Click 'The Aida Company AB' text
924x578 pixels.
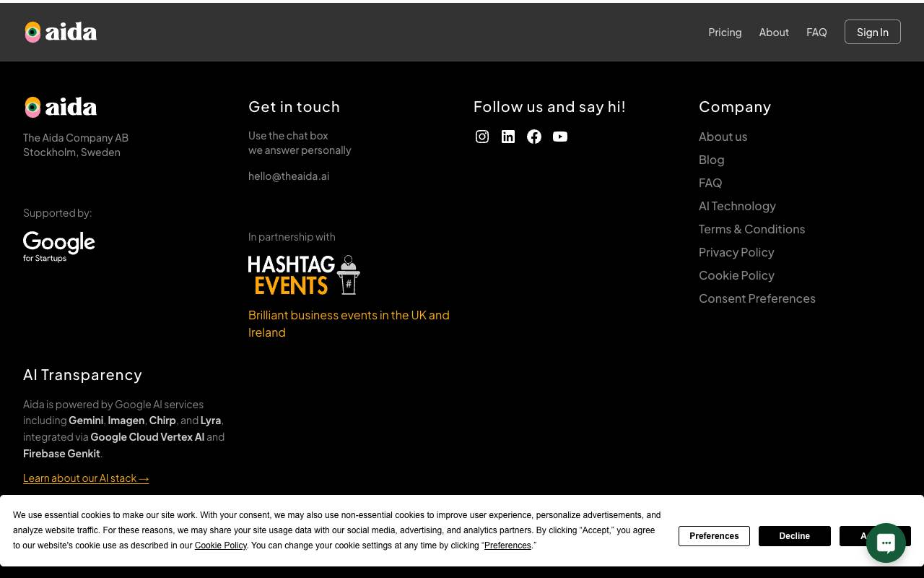76,137
